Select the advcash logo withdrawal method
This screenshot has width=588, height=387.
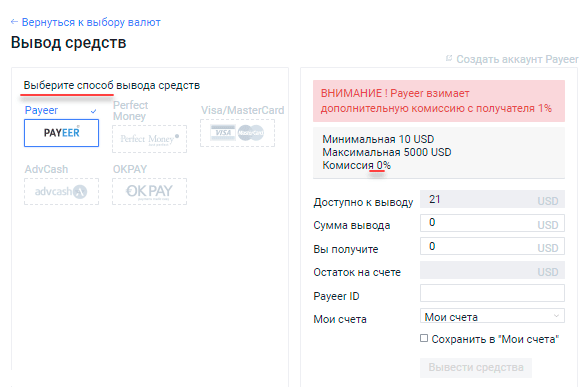click(62, 192)
